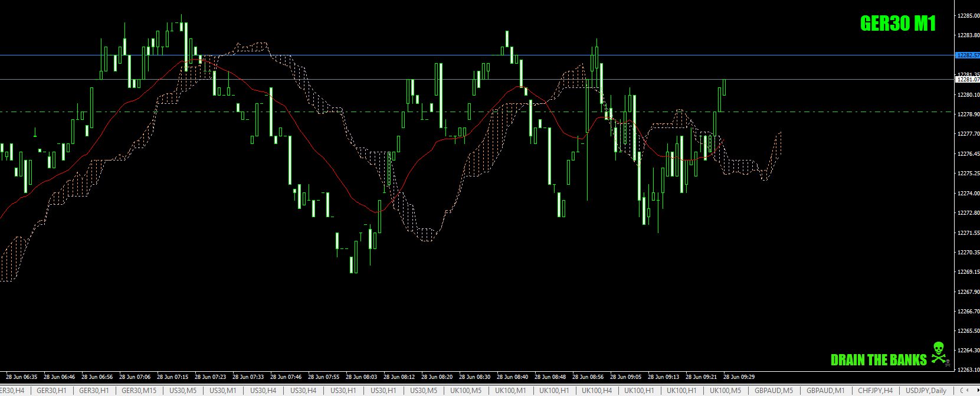Click the 28 Jun 08:40 time label
The height and width of the screenshot is (396, 980).
pyautogui.click(x=513, y=377)
